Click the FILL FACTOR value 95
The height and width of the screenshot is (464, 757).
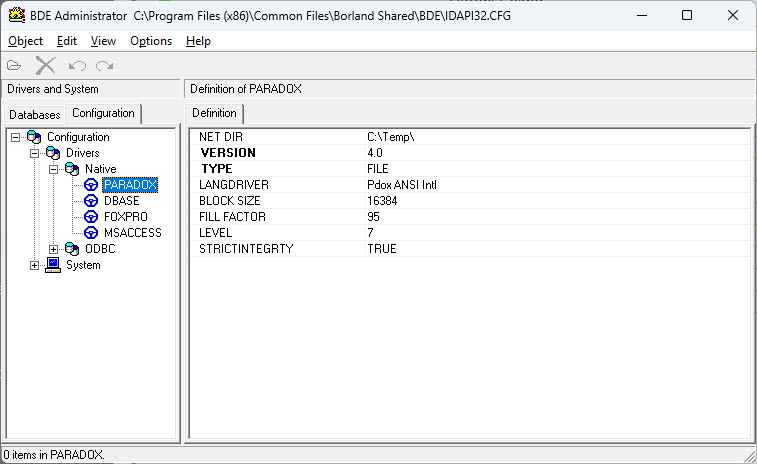tap(373, 217)
